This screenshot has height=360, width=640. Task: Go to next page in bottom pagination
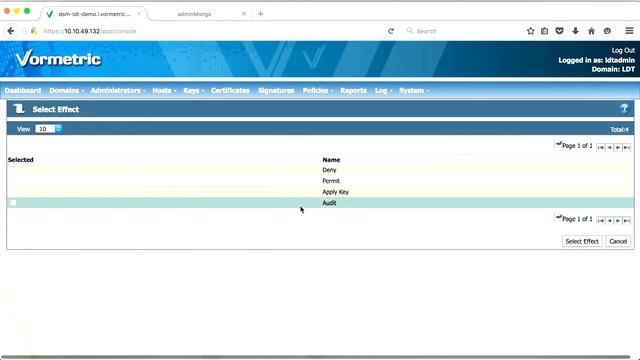coord(618,220)
